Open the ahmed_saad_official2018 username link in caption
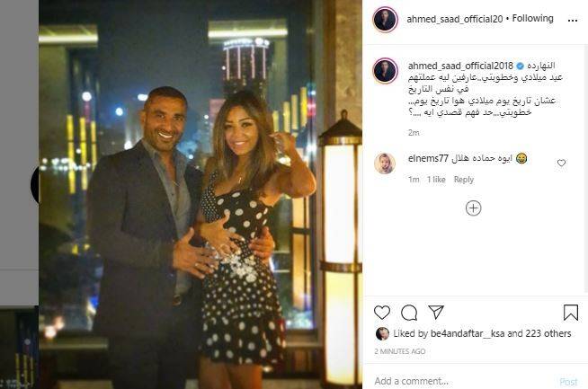 [460, 66]
